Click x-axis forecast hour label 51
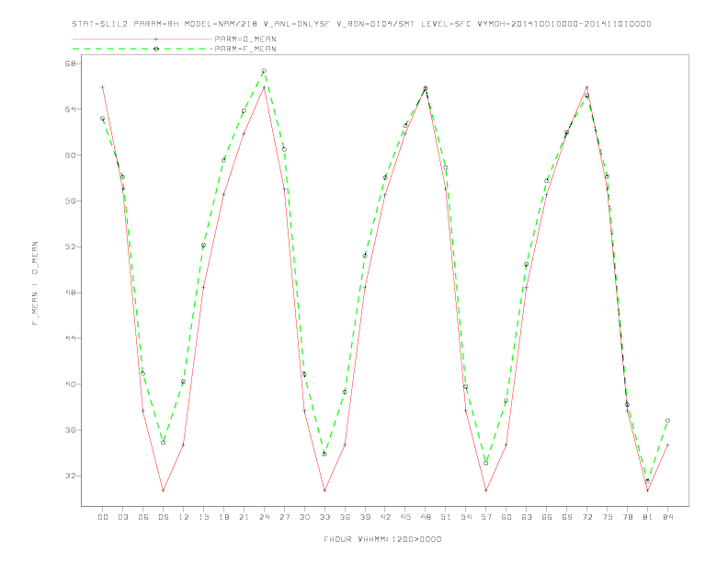Viewport: 728px width, 563px height. (x=446, y=517)
